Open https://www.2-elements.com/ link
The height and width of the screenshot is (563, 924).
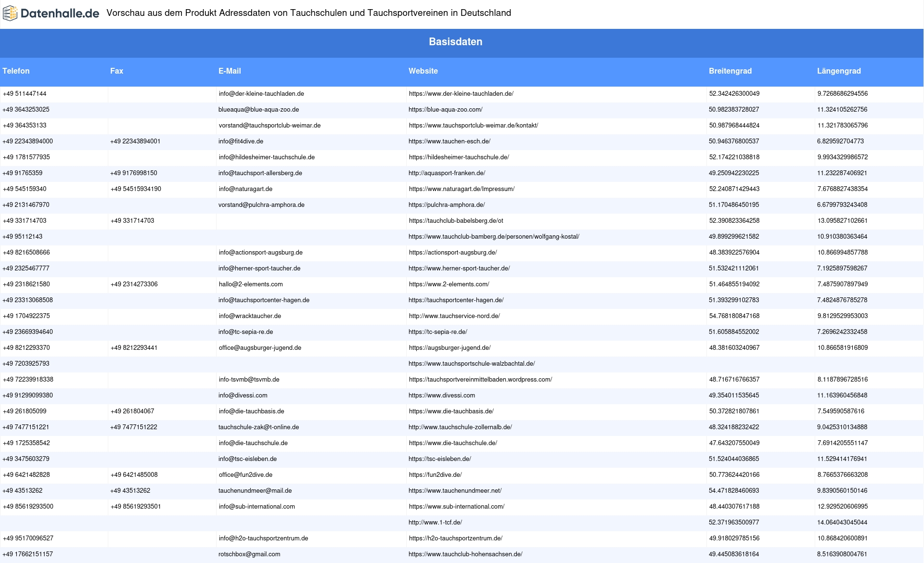[449, 284]
